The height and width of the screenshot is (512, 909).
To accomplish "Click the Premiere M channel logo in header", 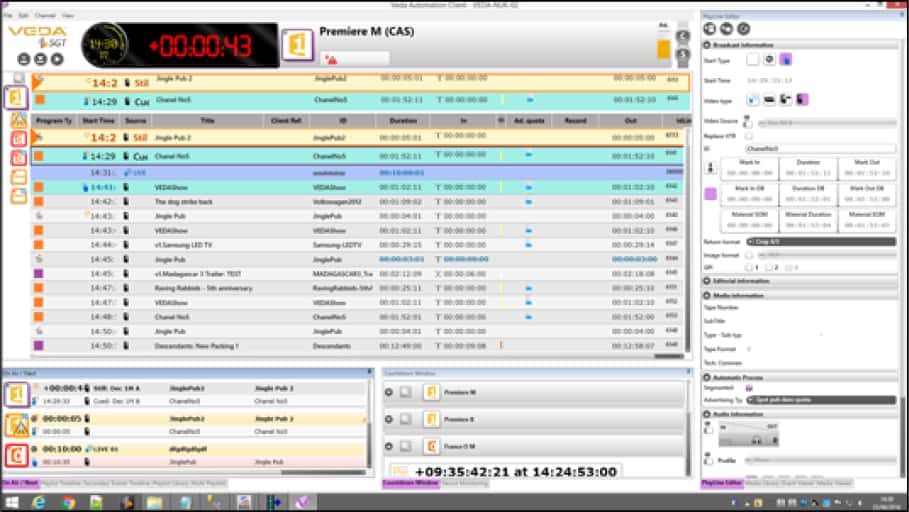I will click(x=298, y=45).
